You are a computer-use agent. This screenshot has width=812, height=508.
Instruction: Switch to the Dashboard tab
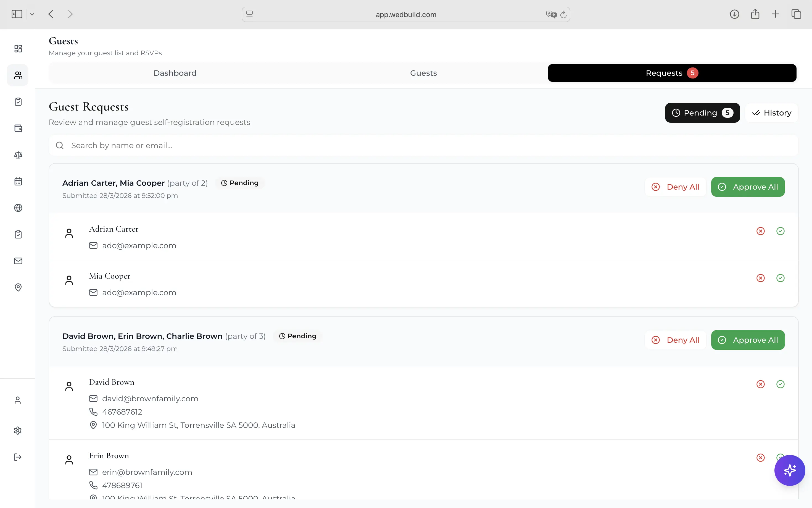175,73
